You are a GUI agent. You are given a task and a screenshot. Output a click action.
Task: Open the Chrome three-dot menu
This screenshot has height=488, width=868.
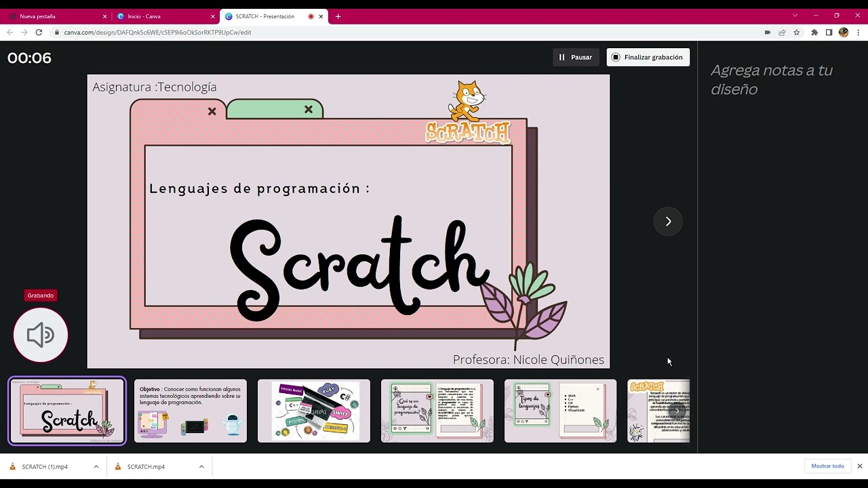858,32
